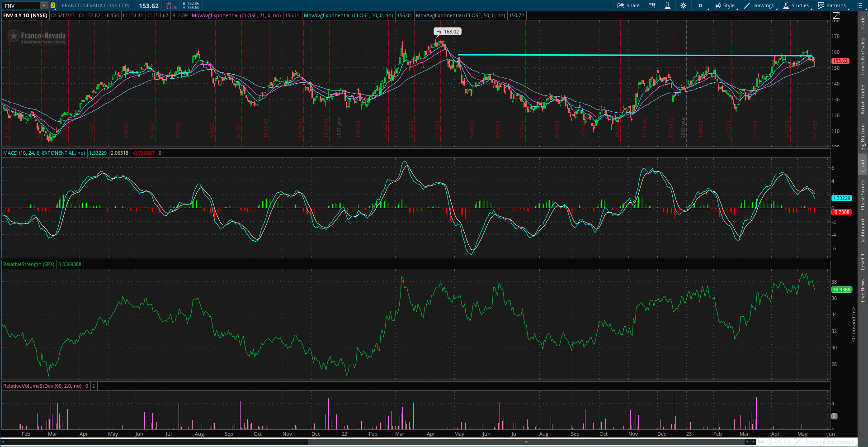Click the D: 5/17/23 date value
The width and height of the screenshot is (868, 447).
pyautogui.click(x=63, y=15)
